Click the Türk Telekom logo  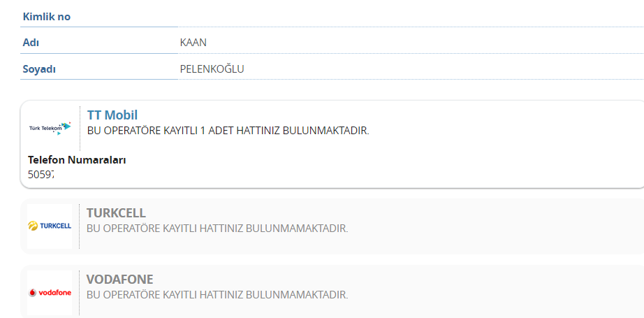click(50, 128)
